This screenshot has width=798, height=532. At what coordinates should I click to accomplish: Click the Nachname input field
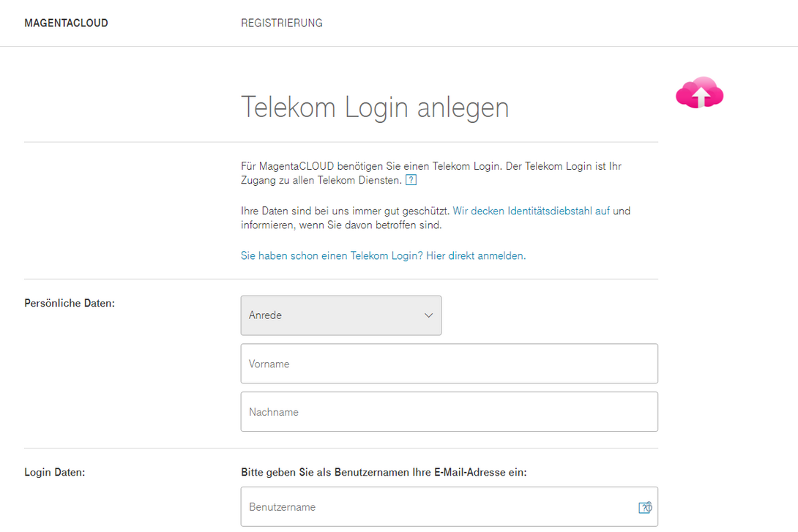449,411
